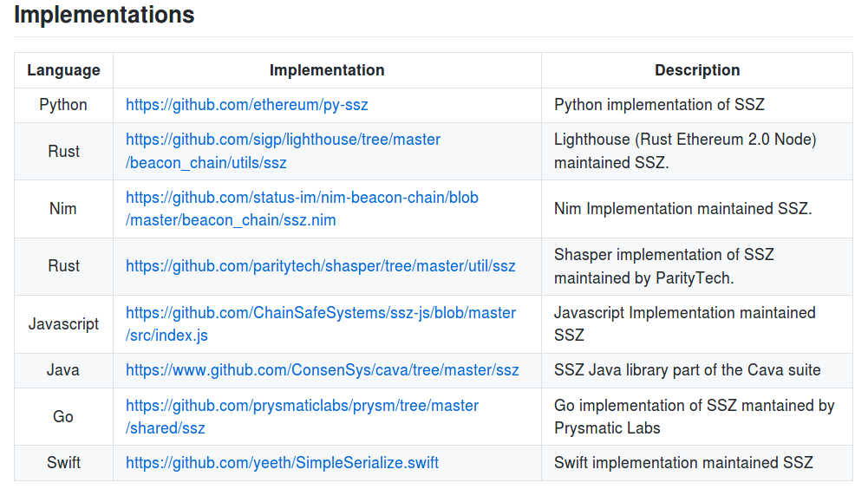The image size is (868, 489).
Task: Click the Description column header
Action: click(x=697, y=70)
